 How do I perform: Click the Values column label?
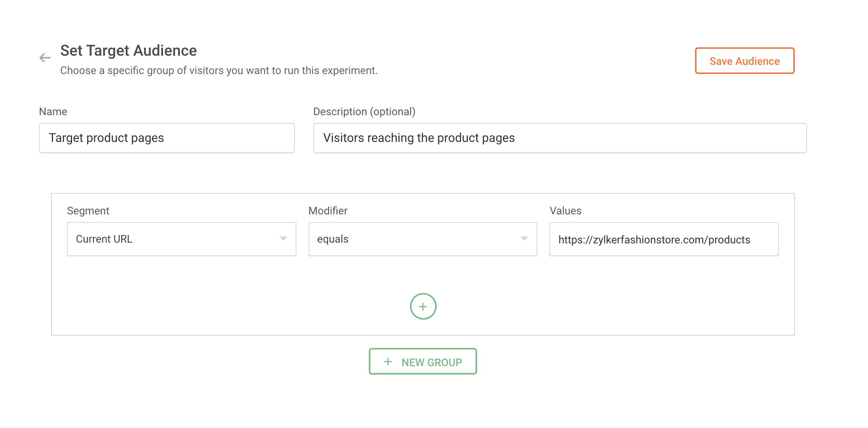click(x=565, y=211)
